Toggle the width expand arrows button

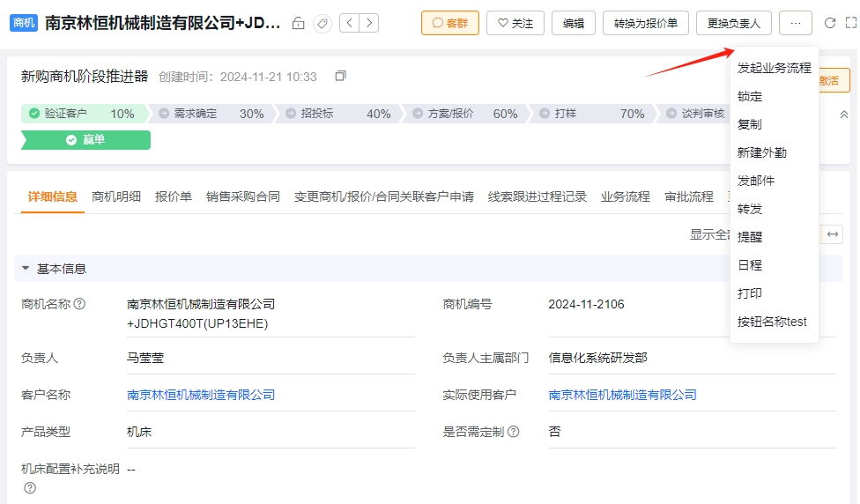click(x=832, y=234)
